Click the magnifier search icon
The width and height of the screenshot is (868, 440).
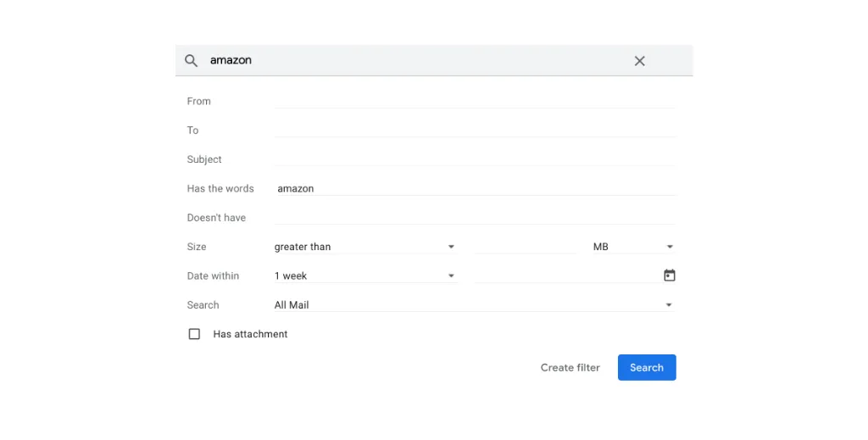pos(191,61)
